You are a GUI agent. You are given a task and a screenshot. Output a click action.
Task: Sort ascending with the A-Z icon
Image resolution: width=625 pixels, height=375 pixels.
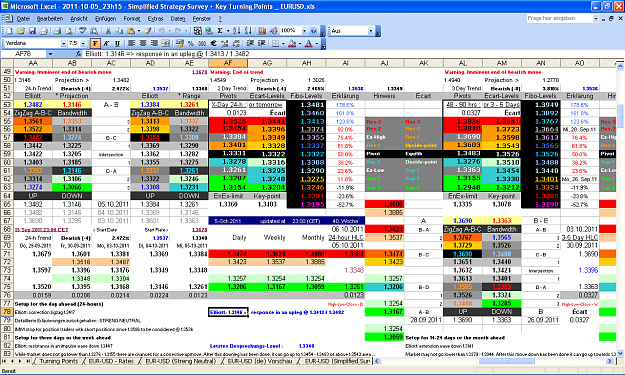236,31
